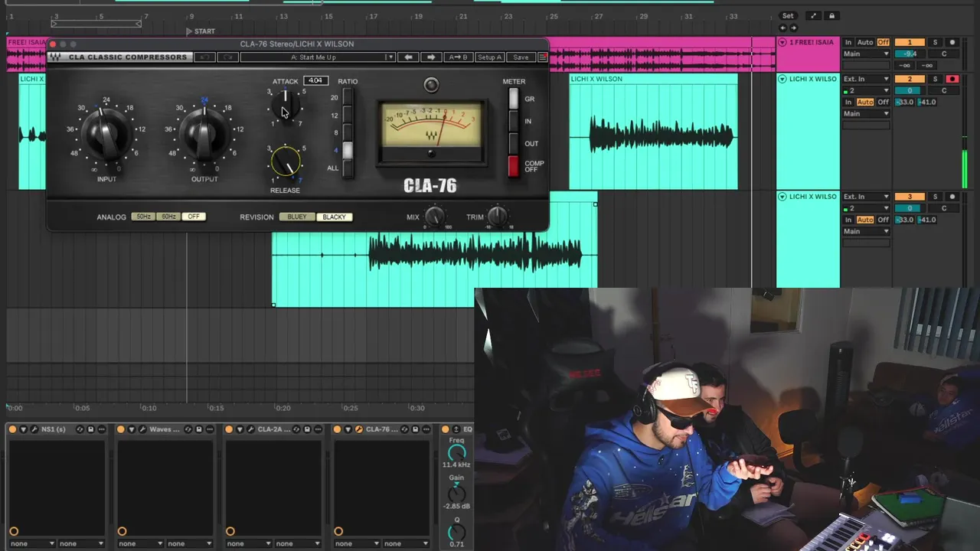This screenshot has width=980, height=551.
Task: Click the save preset icon on CLA-76 device
Action: (x=415, y=429)
